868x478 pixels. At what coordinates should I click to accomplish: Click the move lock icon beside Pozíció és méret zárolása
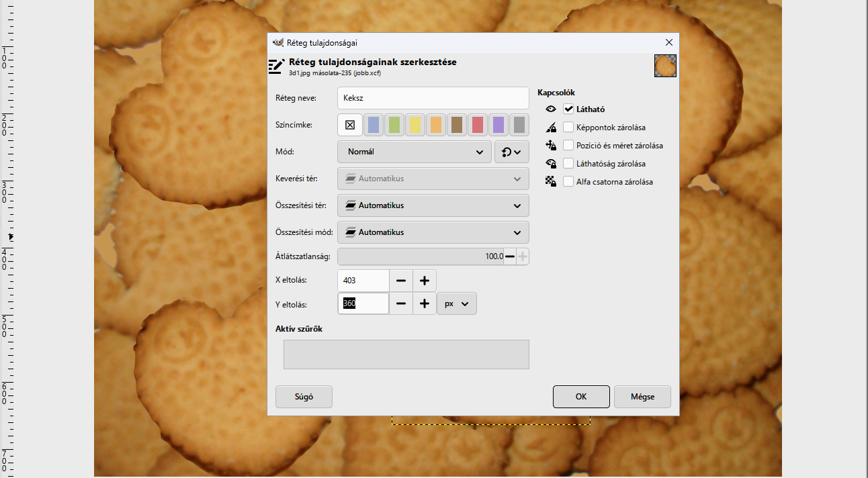tap(551, 145)
